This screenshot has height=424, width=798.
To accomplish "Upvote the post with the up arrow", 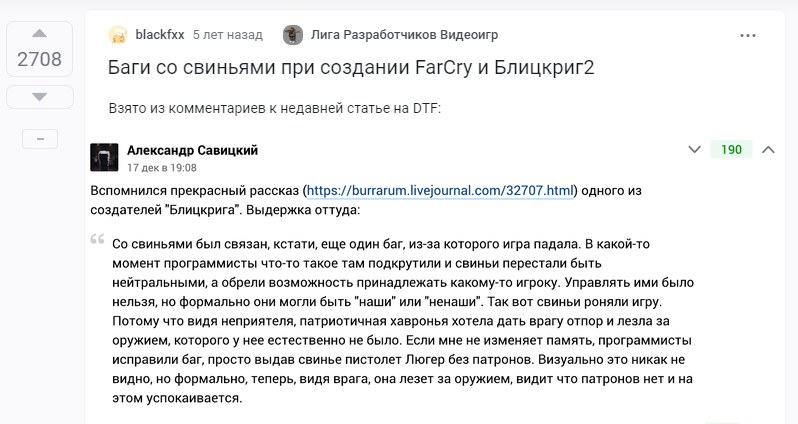I will coord(39,34).
